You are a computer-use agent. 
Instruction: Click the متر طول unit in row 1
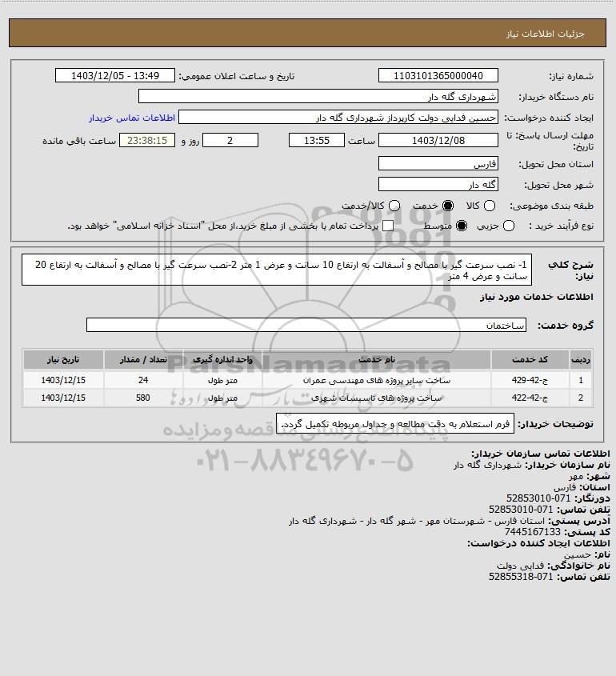(x=223, y=380)
